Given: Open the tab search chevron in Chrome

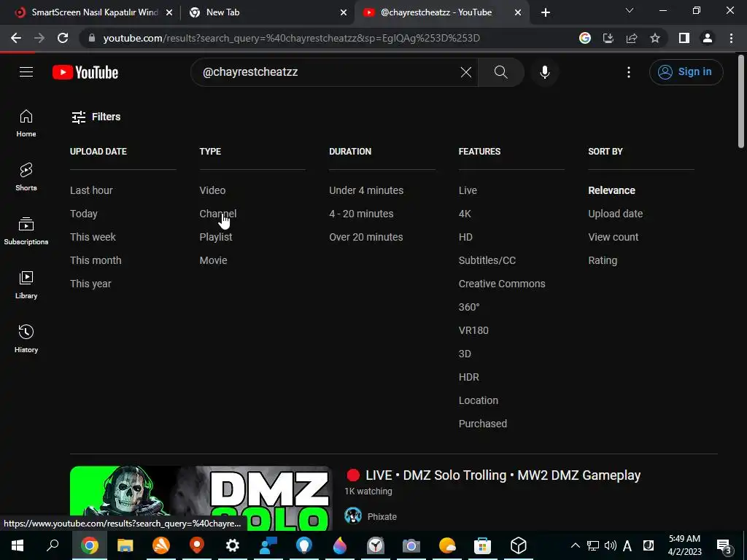Looking at the screenshot, I should tap(630, 10).
